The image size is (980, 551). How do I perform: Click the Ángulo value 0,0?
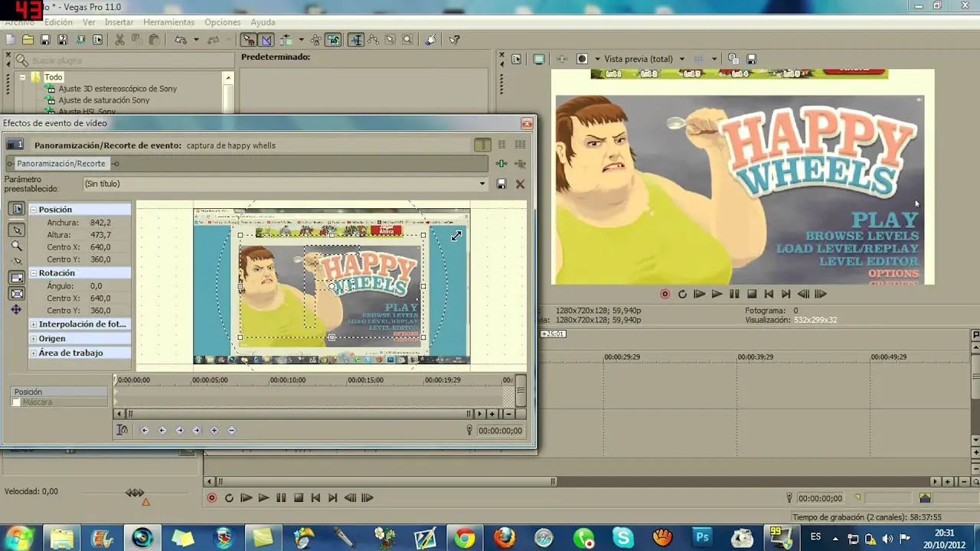pyautogui.click(x=96, y=286)
